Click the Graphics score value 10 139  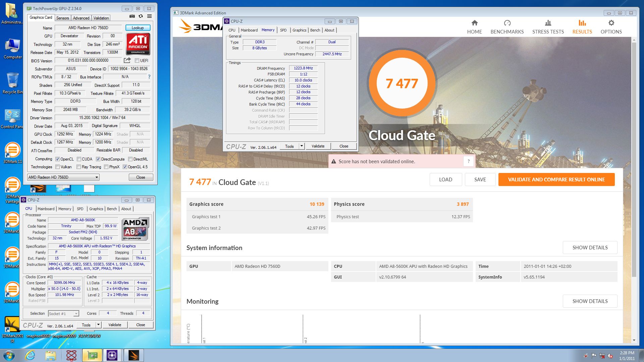tap(317, 204)
